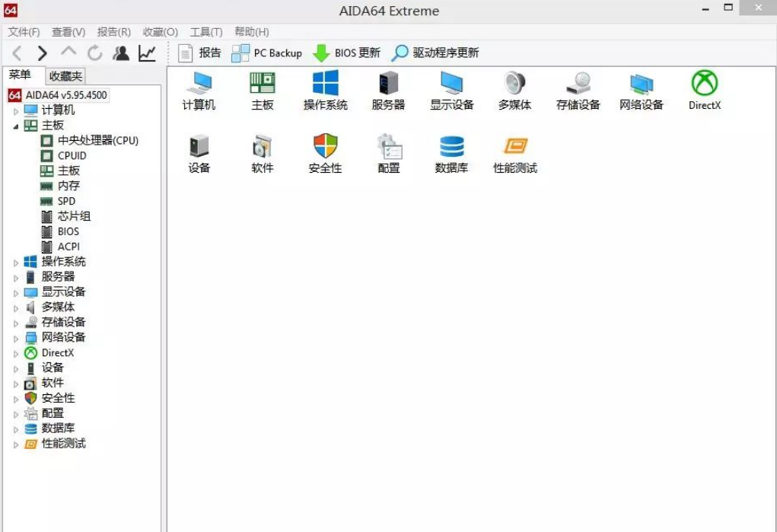Open the 工具(T) menu
The height and width of the screenshot is (532, 777).
(x=204, y=32)
